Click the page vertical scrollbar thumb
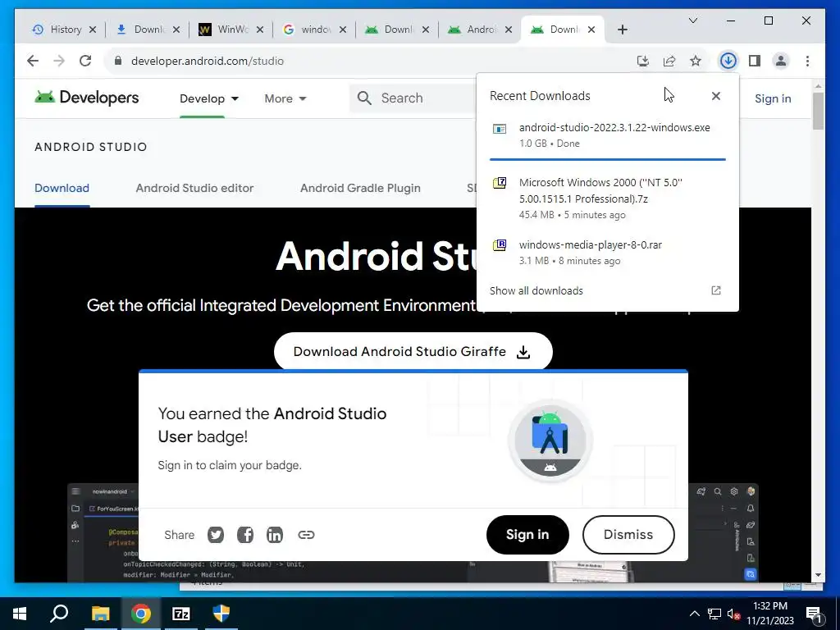Viewport: 840px width, 630px height. (x=818, y=111)
